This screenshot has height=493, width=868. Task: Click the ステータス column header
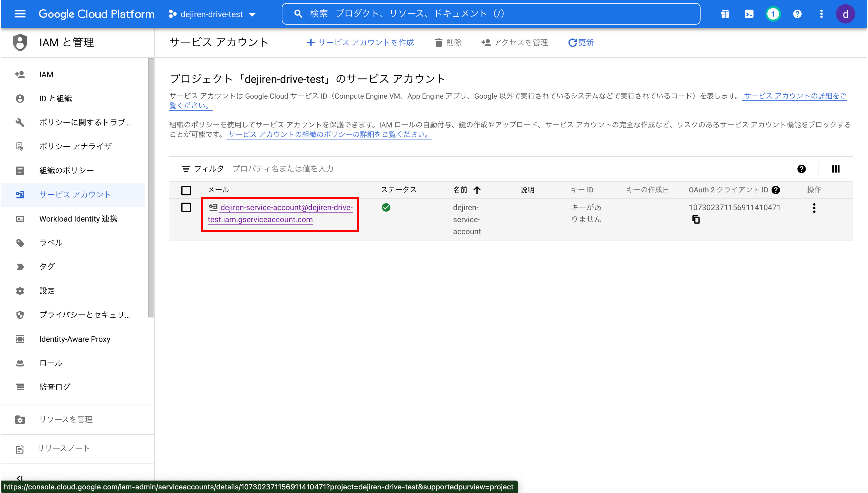coord(399,190)
